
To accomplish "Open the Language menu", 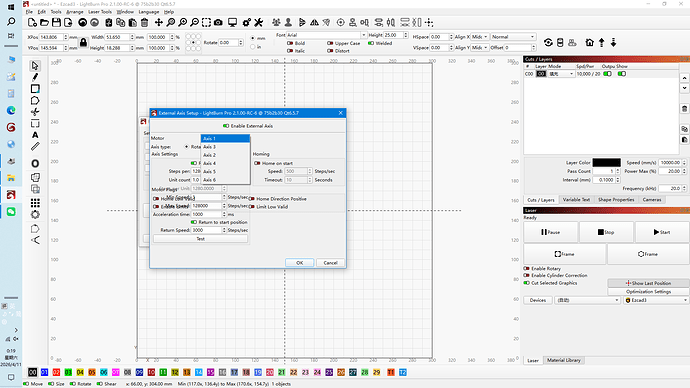I will point(149,12).
